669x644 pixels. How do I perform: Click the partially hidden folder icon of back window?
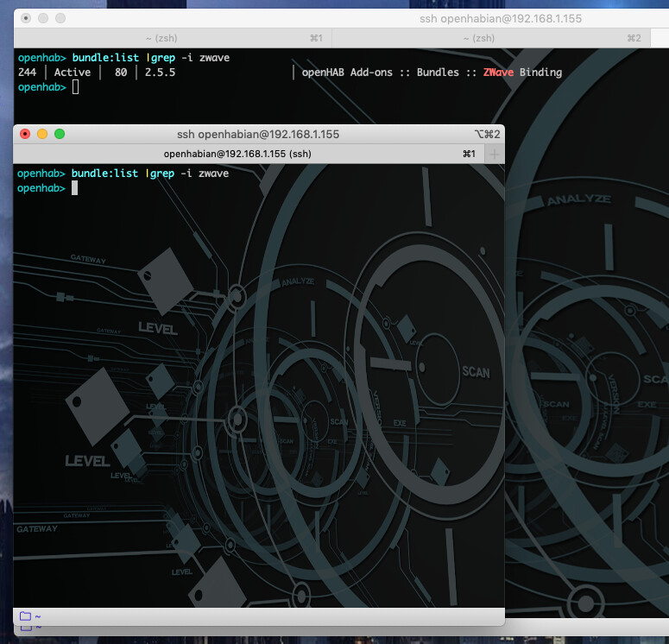[25, 628]
